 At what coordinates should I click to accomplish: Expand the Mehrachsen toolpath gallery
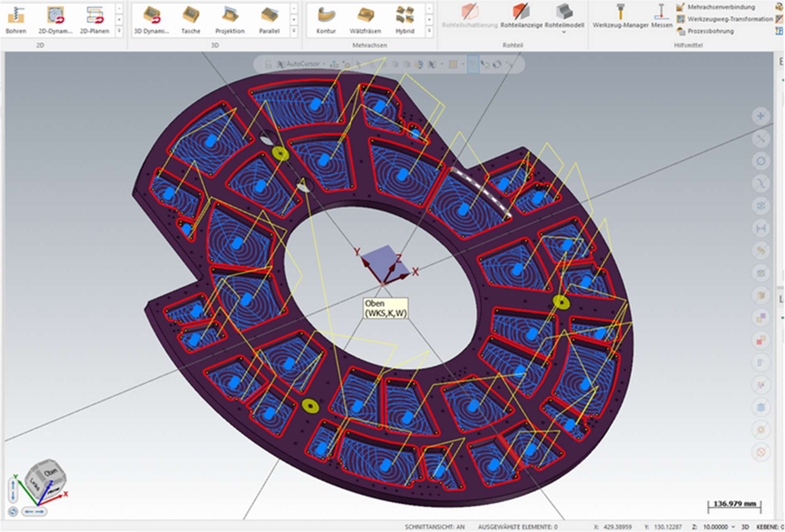point(429,31)
